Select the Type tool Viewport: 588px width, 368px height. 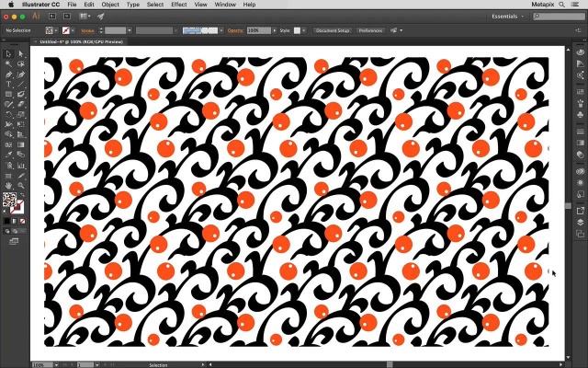pyautogui.click(x=8, y=85)
